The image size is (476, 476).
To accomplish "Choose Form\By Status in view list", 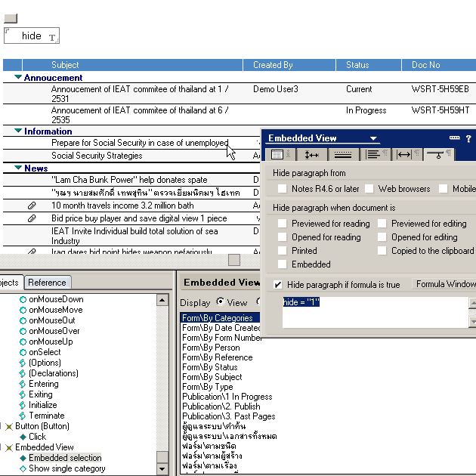I will (210, 367).
